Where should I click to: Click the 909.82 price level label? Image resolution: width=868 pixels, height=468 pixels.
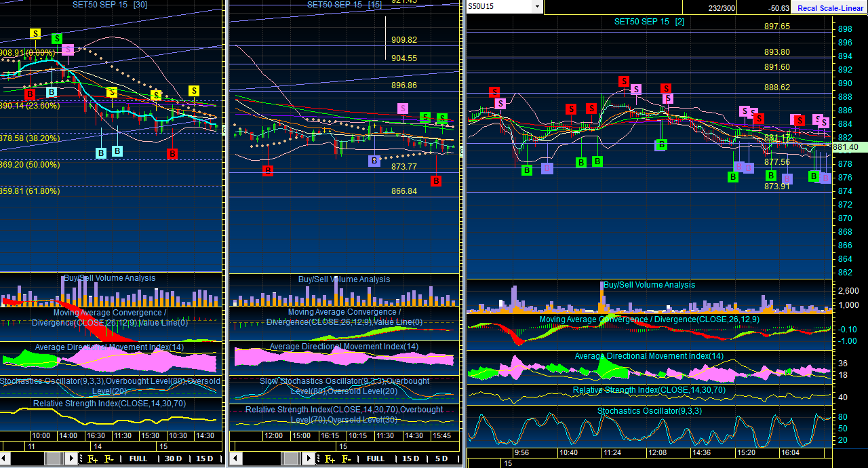[x=404, y=40]
